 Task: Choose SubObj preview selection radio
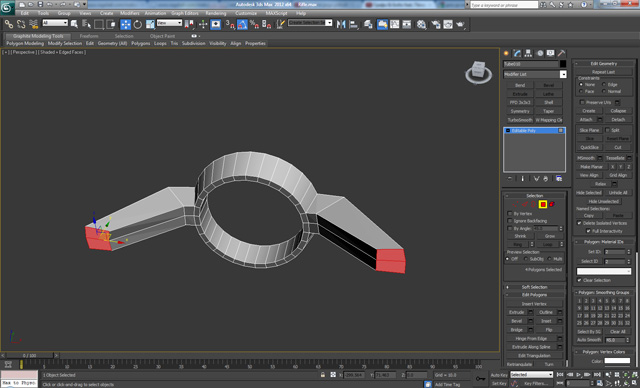click(x=526, y=259)
